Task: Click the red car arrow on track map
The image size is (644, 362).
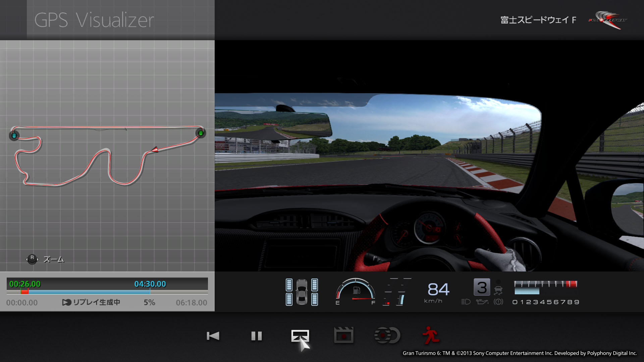Action: [155, 149]
